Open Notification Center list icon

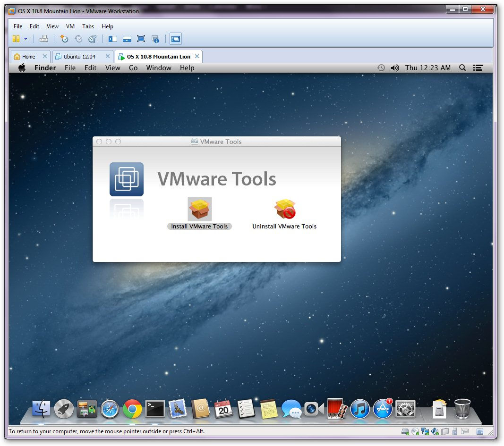click(478, 68)
